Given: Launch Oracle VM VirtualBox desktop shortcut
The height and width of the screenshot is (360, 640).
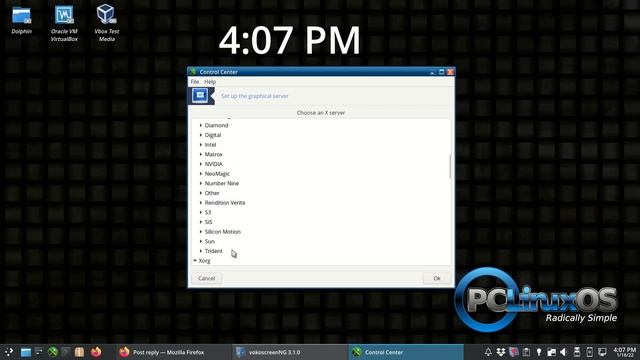Looking at the screenshot, I should click(x=64, y=23).
